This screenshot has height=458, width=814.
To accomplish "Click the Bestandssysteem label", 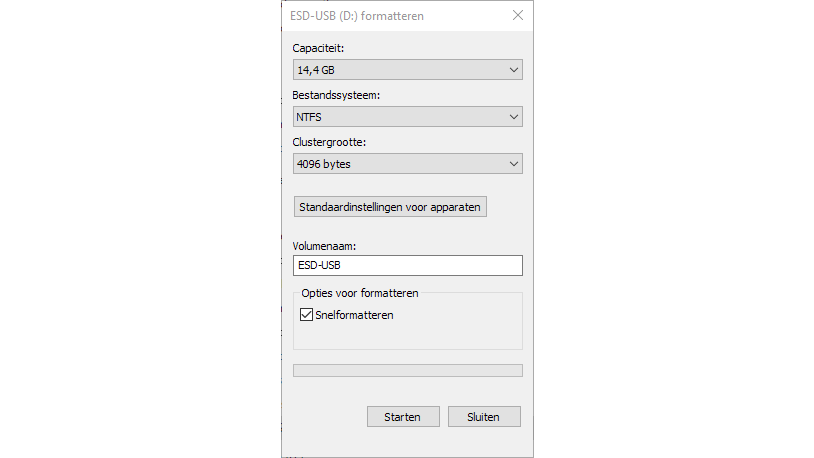I will pyautogui.click(x=336, y=95).
